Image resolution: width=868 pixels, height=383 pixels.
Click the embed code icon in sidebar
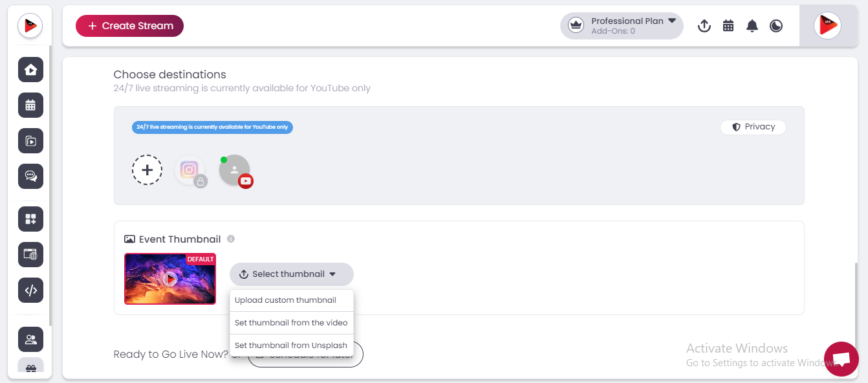pos(30,290)
